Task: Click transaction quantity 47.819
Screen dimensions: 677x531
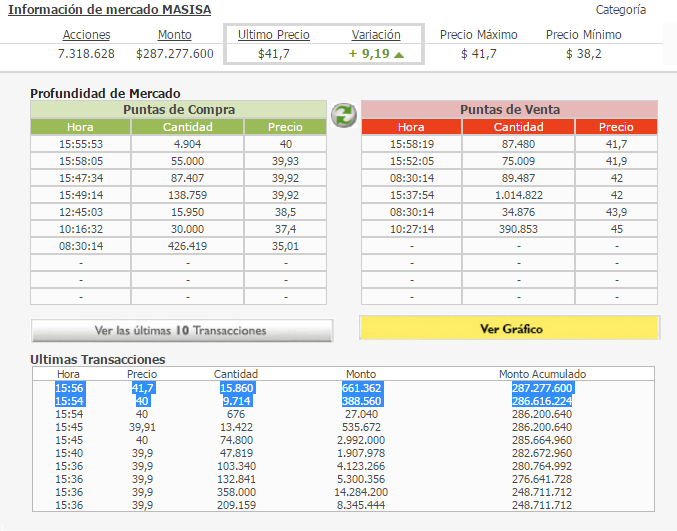Action: [236, 453]
